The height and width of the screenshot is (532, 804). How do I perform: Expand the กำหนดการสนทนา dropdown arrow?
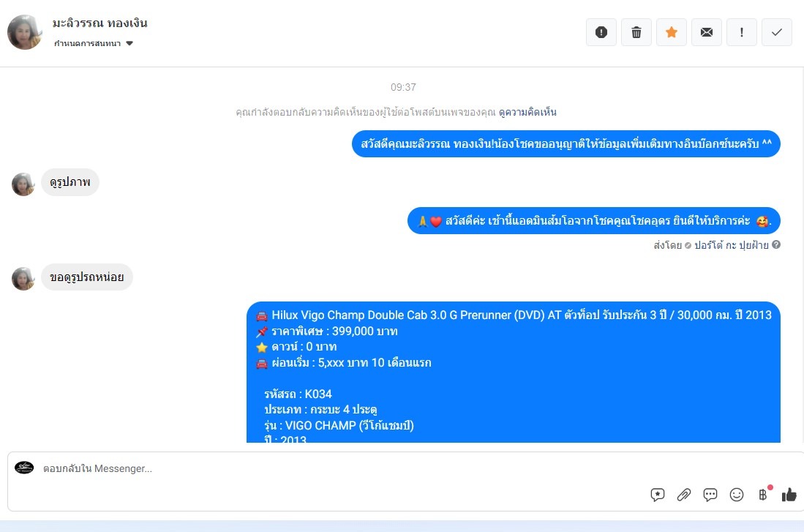click(x=129, y=44)
